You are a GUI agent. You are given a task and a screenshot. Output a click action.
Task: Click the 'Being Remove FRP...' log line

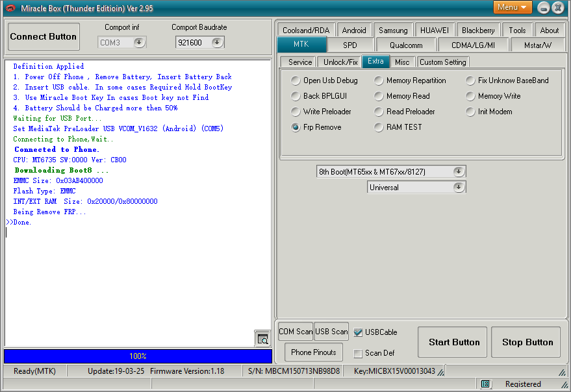[x=49, y=212]
